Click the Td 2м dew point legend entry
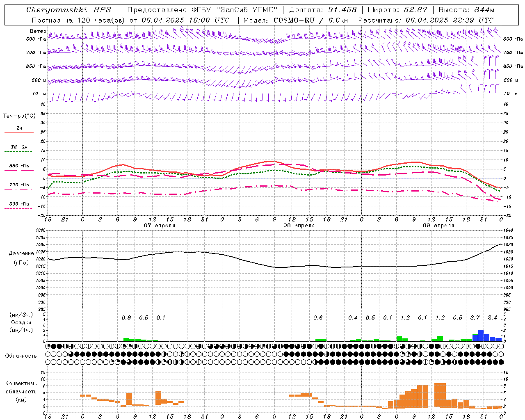This screenshot has width=525, height=420. pyautogui.click(x=19, y=147)
